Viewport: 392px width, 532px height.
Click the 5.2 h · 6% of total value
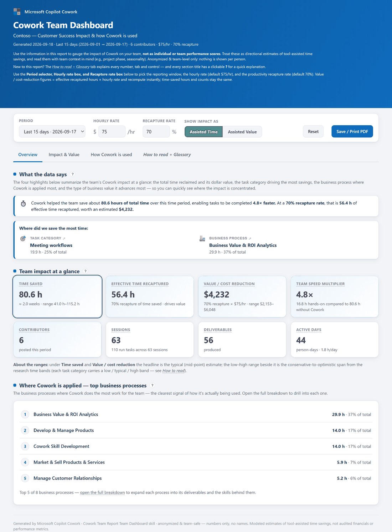click(354, 478)
